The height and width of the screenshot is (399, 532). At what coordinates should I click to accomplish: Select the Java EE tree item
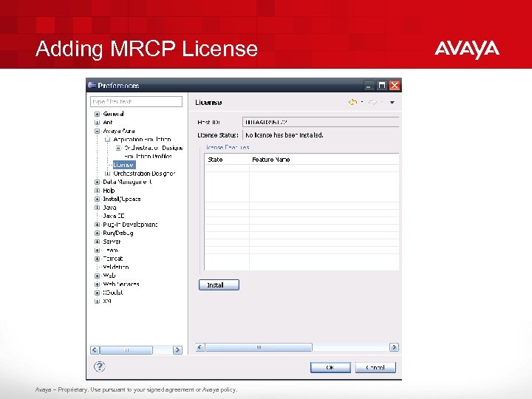pos(114,216)
